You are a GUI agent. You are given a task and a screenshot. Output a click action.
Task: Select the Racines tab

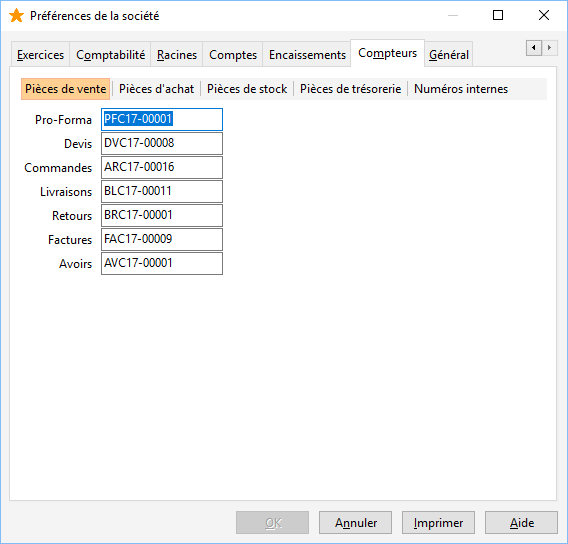tap(177, 55)
